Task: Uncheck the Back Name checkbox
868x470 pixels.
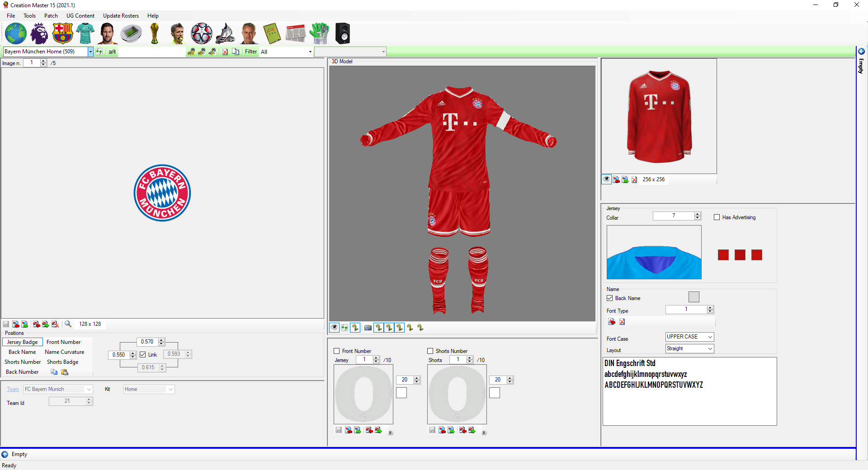Action: [609, 298]
